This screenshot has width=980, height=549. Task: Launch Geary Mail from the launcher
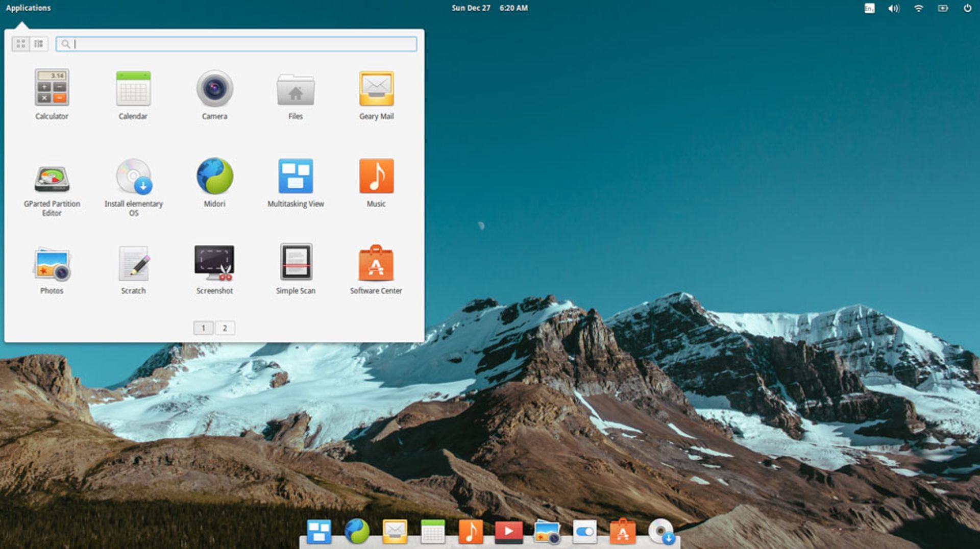(376, 92)
